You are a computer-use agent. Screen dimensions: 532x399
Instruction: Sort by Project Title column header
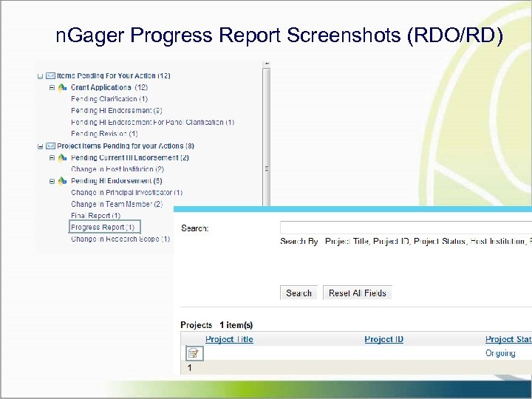pos(229,339)
